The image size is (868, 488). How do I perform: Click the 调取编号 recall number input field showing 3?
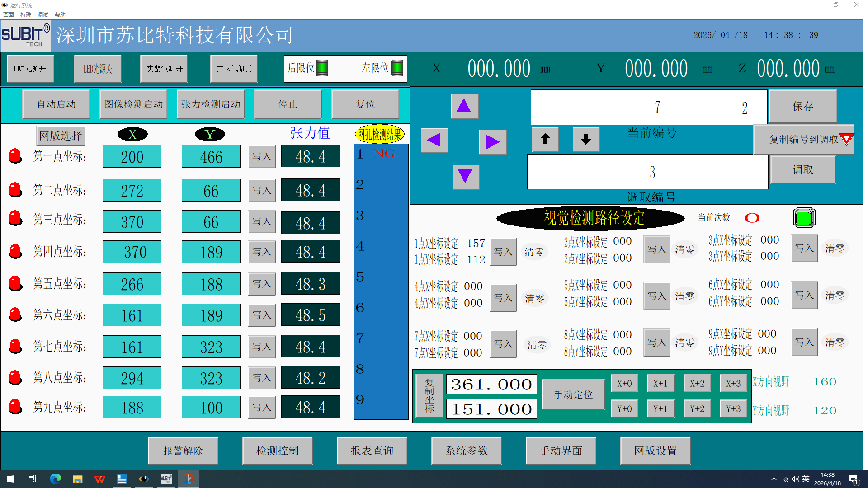(x=647, y=172)
